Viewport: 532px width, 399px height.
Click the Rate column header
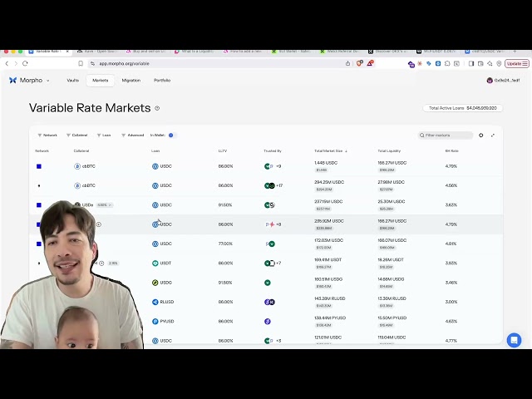tap(452, 150)
